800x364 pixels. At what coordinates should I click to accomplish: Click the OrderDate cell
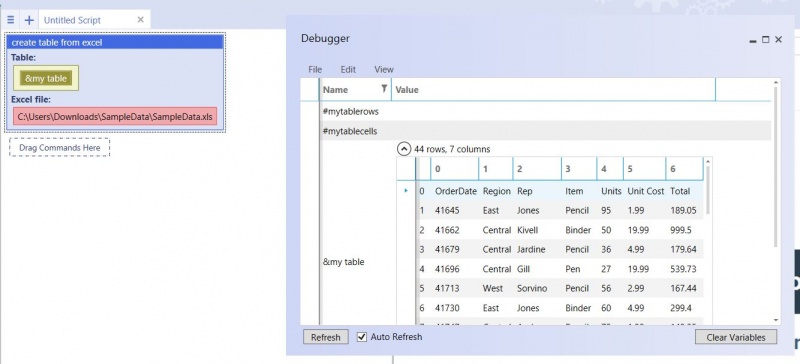click(456, 191)
